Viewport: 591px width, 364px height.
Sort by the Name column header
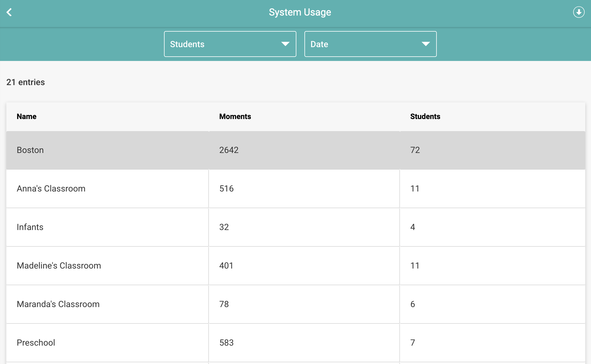pos(26,116)
